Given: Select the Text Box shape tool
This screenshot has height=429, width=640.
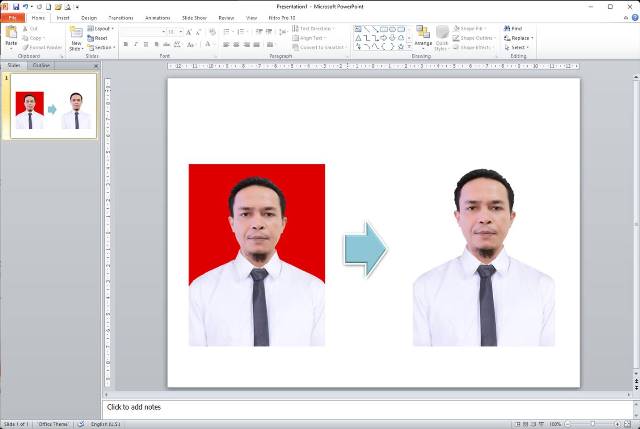Looking at the screenshot, I should [358, 29].
